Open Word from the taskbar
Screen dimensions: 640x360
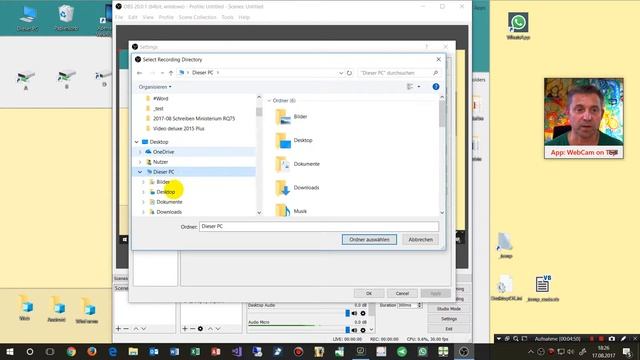174,351
